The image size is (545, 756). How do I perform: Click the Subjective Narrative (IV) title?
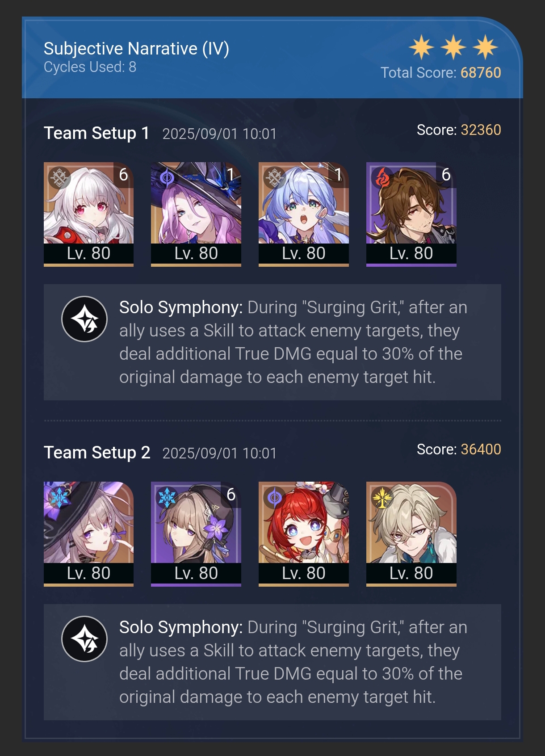[x=136, y=48]
